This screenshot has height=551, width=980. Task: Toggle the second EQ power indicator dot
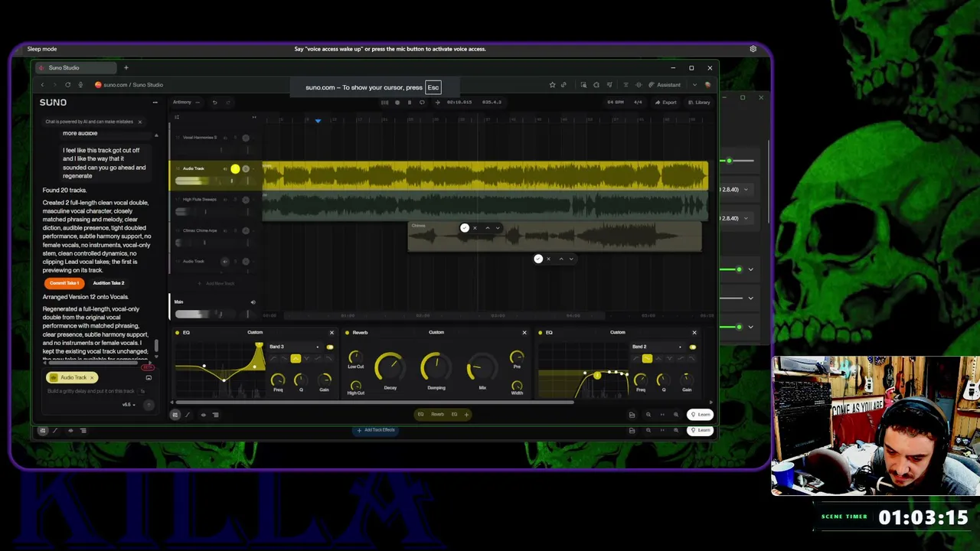540,333
